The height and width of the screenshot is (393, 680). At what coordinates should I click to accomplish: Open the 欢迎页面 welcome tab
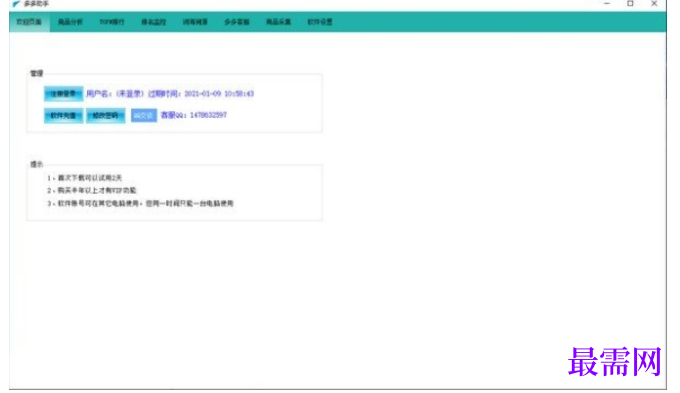[x=29, y=22]
